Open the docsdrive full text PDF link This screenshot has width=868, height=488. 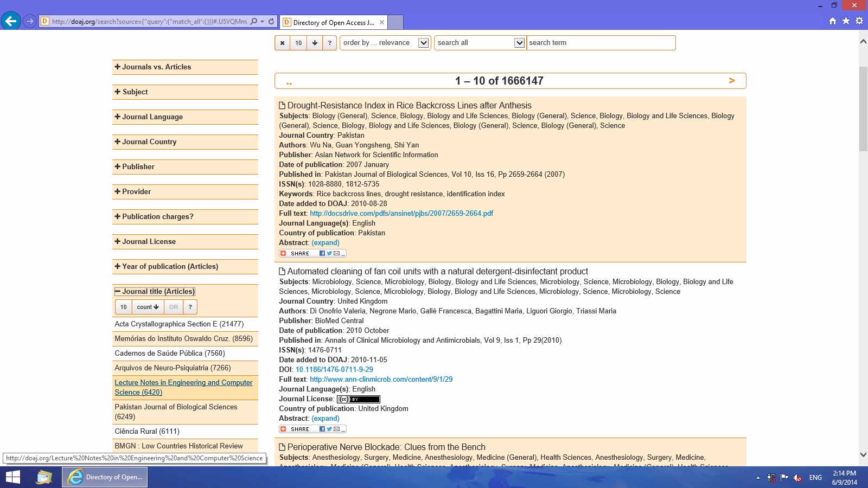click(401, 214)
